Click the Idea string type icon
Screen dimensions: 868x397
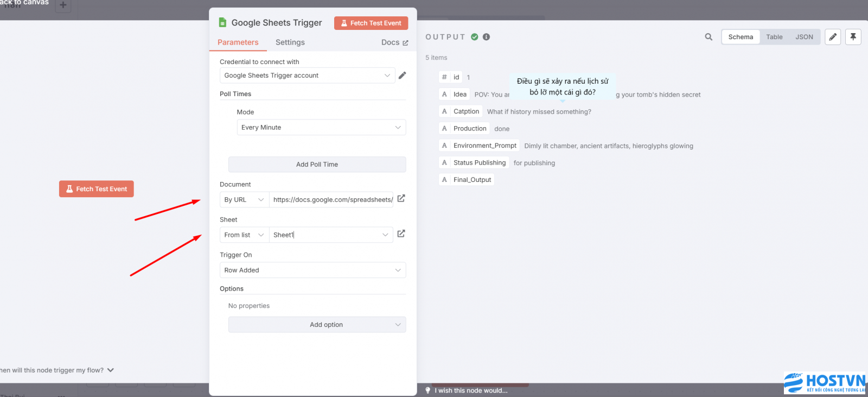tap(444, 94)
